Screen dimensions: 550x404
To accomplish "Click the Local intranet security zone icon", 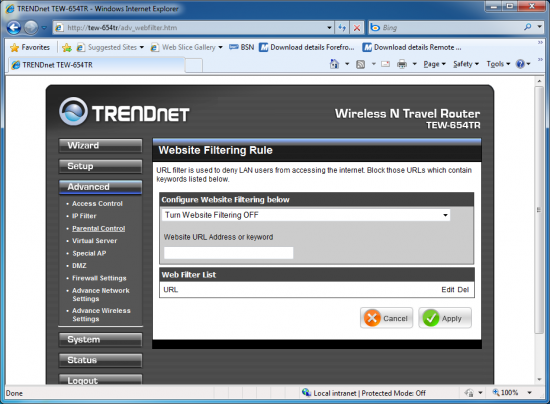I will click(x=307, y=393).
